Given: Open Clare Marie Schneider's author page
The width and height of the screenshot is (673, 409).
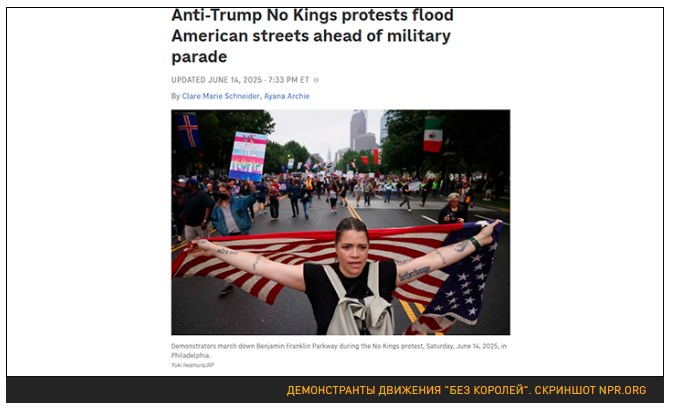Looking at the screenshot, I should [x=221, y=96].
